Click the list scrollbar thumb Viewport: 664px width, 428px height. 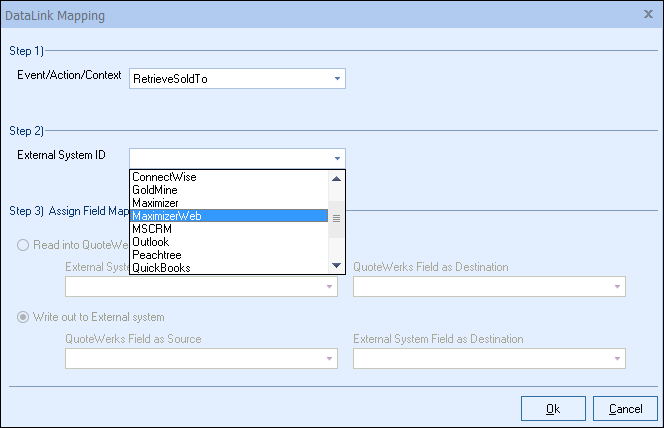point(337,217)
